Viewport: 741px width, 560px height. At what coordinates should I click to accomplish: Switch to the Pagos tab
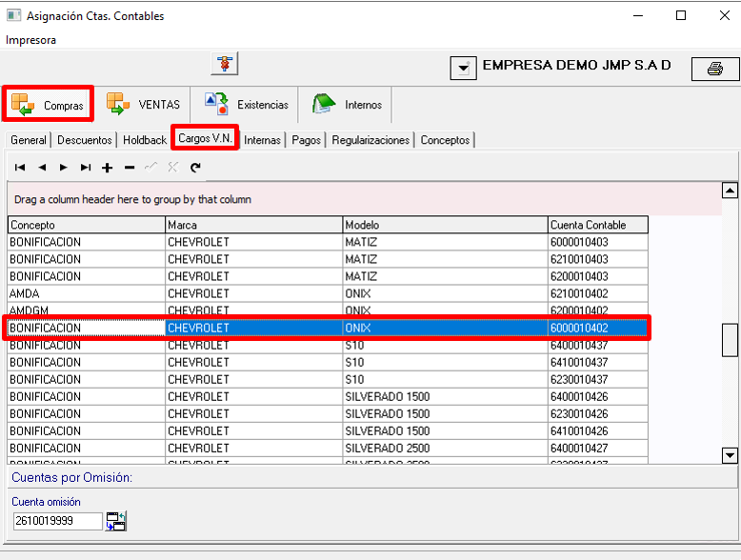307,140
